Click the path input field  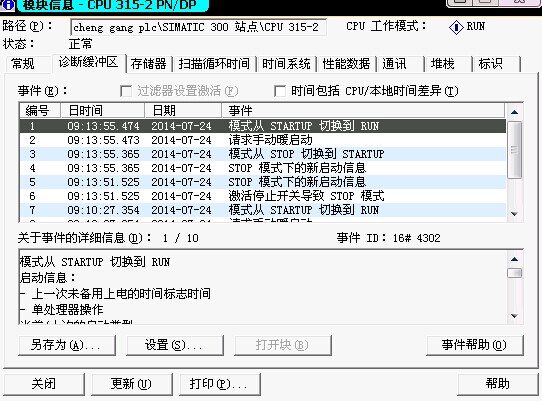click(x=198, y=27)
